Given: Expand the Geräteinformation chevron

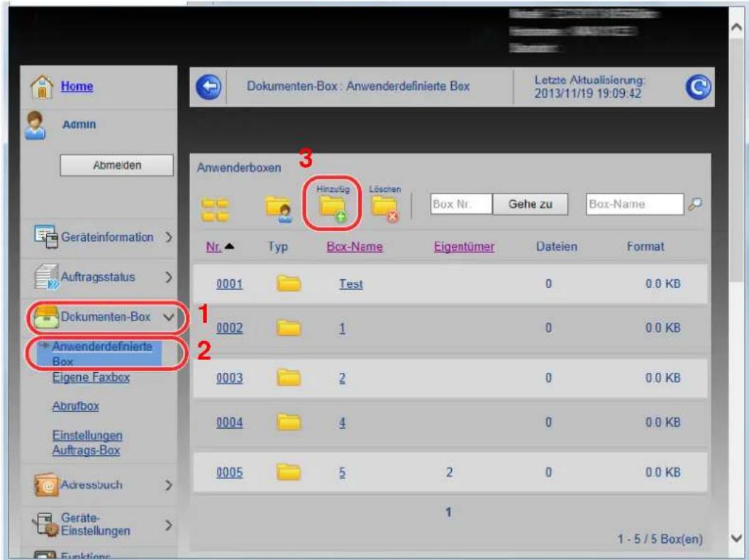Looking at the screenshot, I should point(169,237).
